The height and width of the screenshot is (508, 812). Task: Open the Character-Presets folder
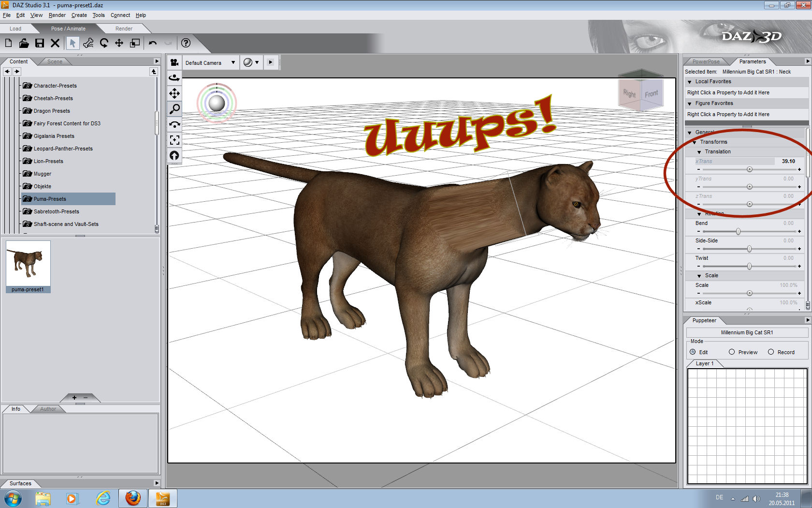pos(55,86)
